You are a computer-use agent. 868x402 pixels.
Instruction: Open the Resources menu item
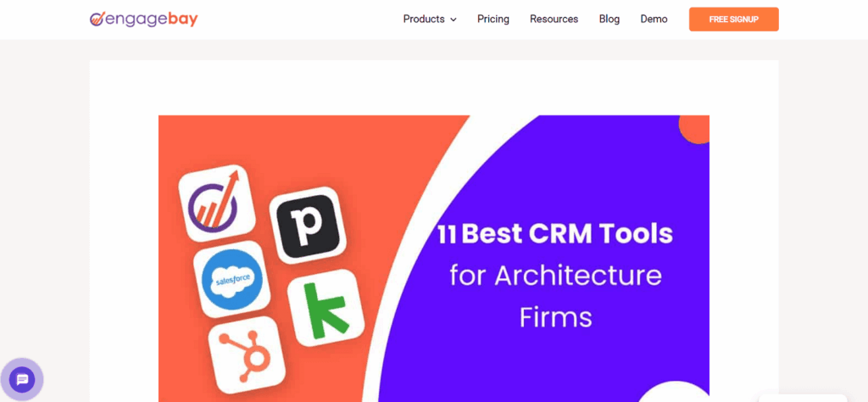pos(554,20)
